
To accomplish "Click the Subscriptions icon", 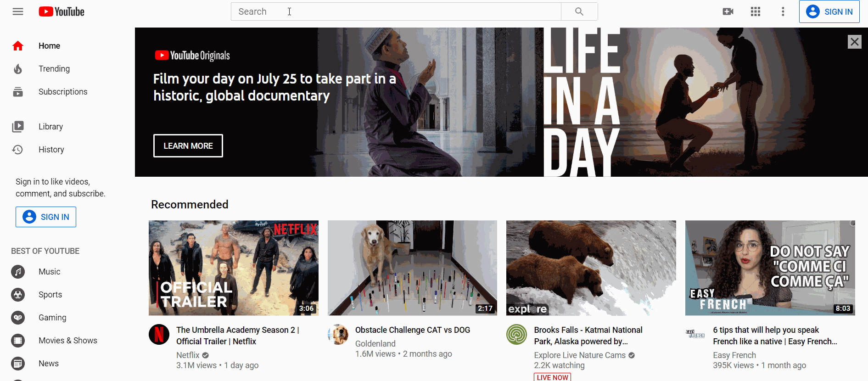I will (18, 92).
